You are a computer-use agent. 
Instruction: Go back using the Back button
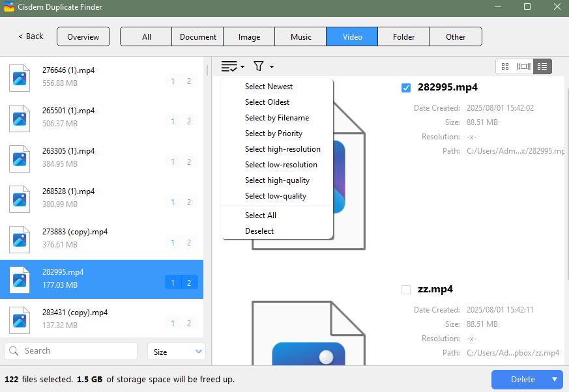[x=31, y=36]
